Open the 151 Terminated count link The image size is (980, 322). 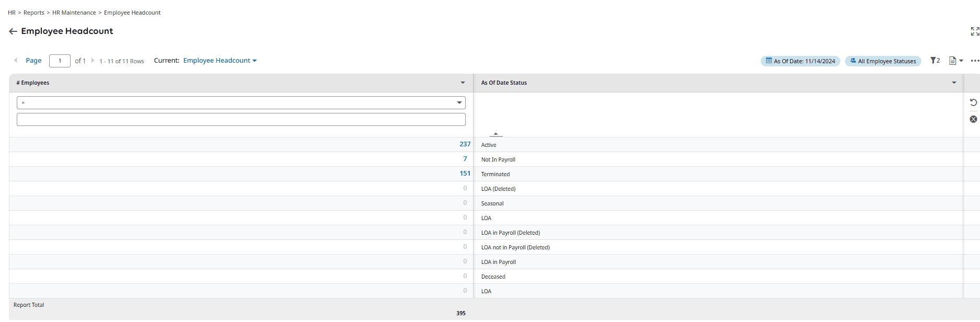click(x=465, y=174)
